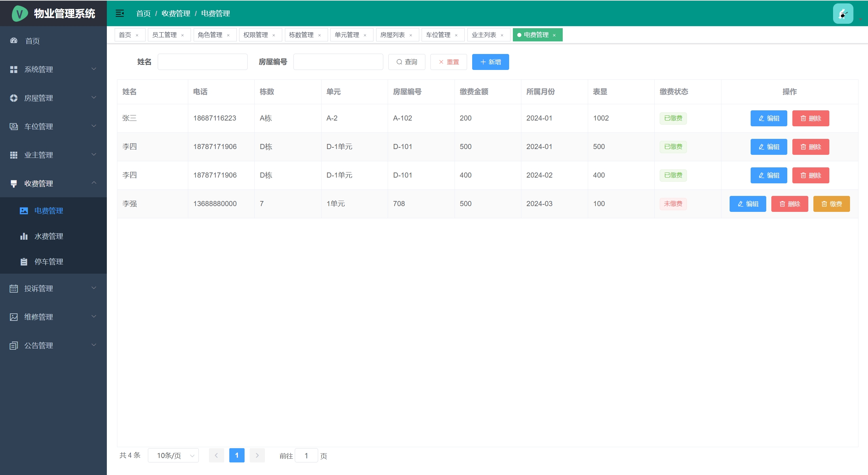The height and width of the screenshot is (475, 868).
Task: Click the user avatar in header
Action: (843, 14)
